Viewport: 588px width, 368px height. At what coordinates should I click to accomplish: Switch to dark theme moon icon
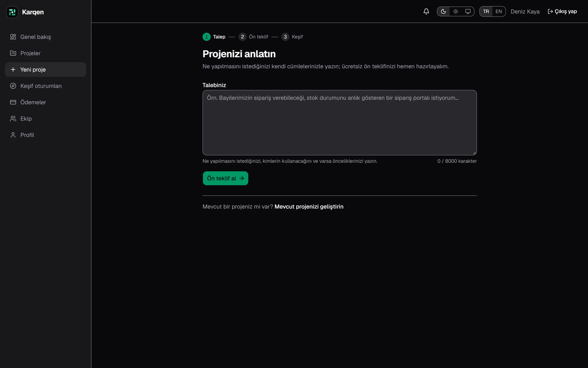443,12
